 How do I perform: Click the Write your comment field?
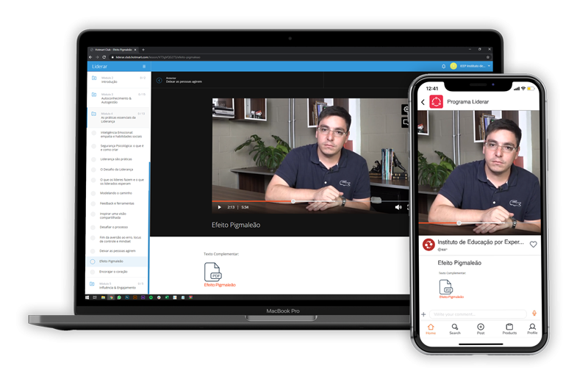[x=478, y=314]
